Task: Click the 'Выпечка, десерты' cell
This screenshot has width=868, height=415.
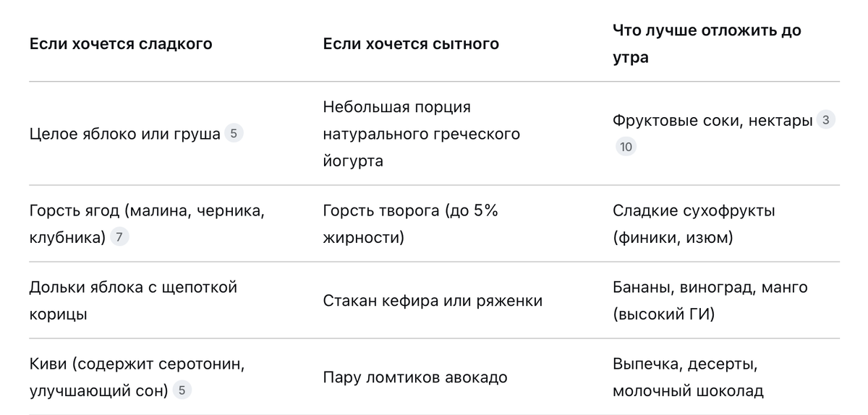Action: pyautogui.click(x=688, y=377)
